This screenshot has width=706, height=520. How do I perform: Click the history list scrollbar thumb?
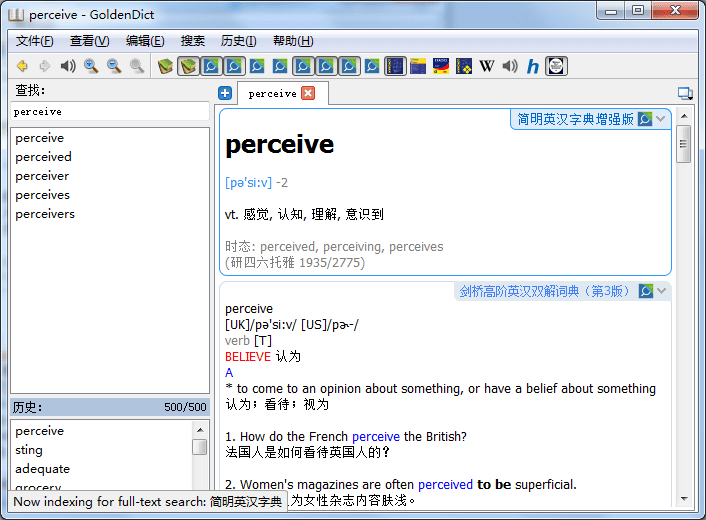(x=200, y=447)
